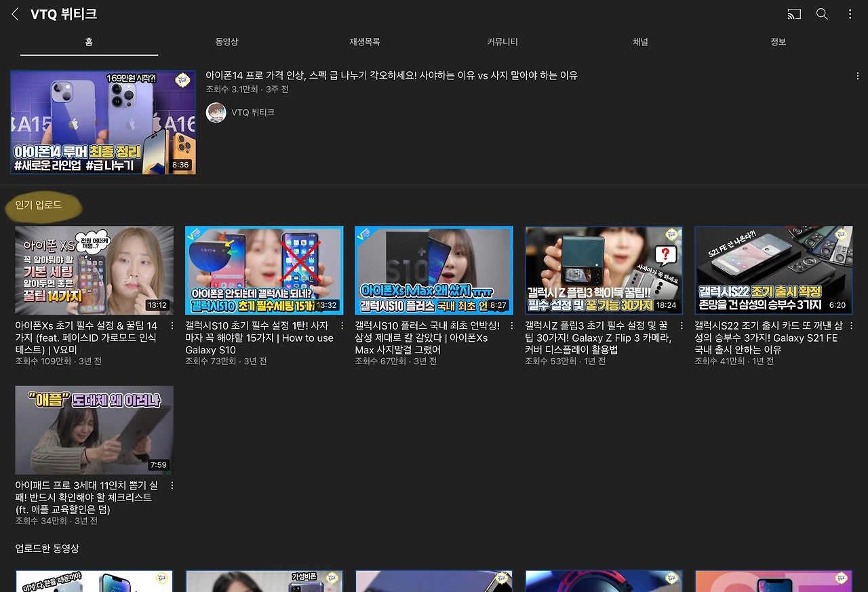Screen dimensions: 868x592
Task: Open options for the 아이폰14 프로 featured video
Action: 858,76
